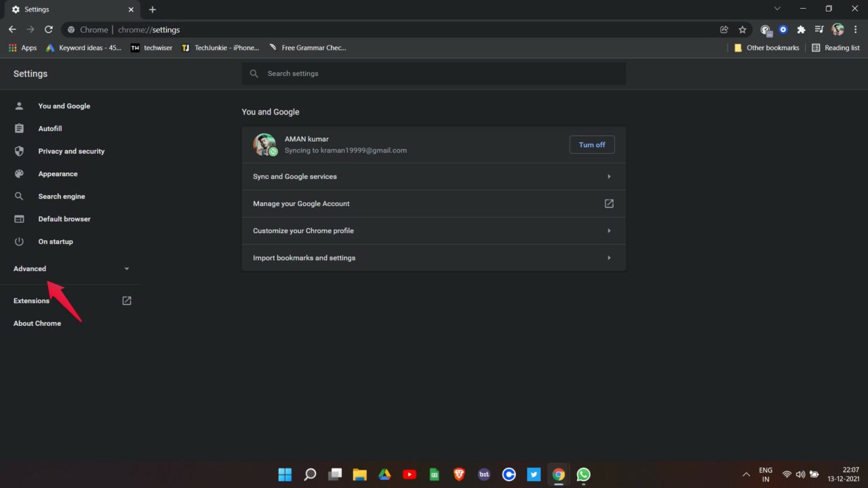Open Manage your Google Account link
The image size is (868, 488).
click(x=433, y=203)
